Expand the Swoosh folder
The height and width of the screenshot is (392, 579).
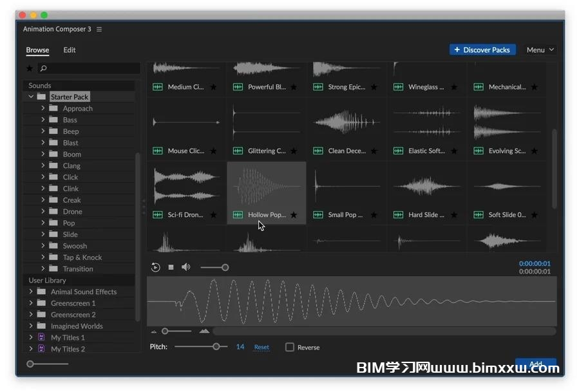43,246
